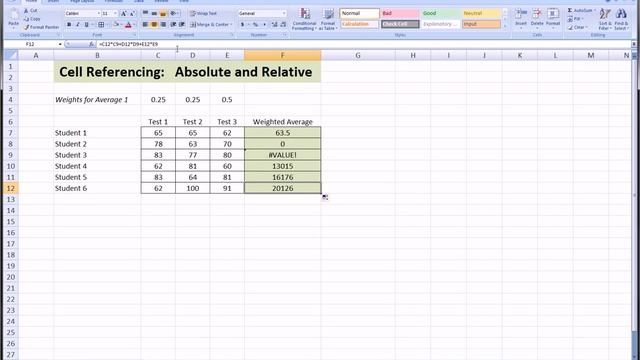
Task: Click the Select All corner button
Action: 11,55
